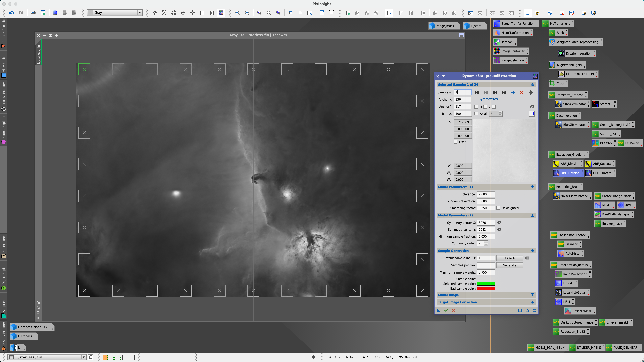Screen dimensions: 644x362
Task: Click the Zoom In magnifier icon
Action: (x=237, y=13)
